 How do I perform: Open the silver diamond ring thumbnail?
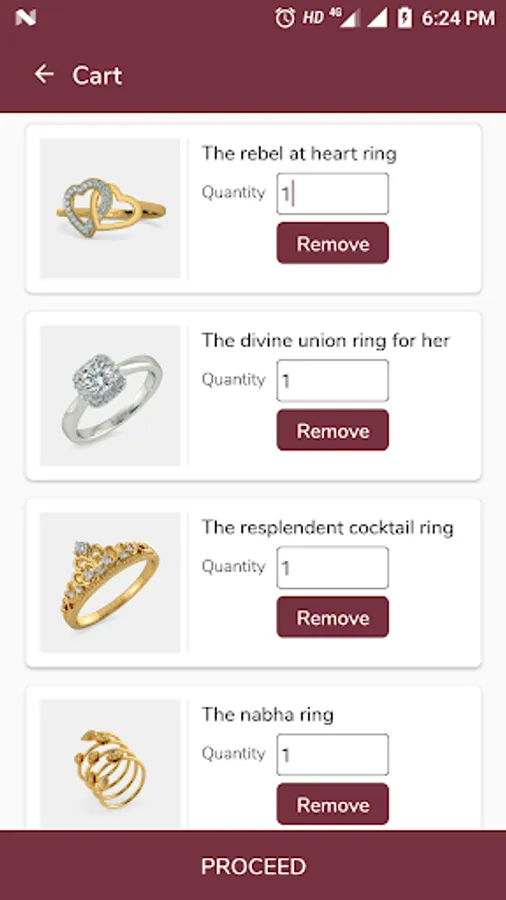110,395
